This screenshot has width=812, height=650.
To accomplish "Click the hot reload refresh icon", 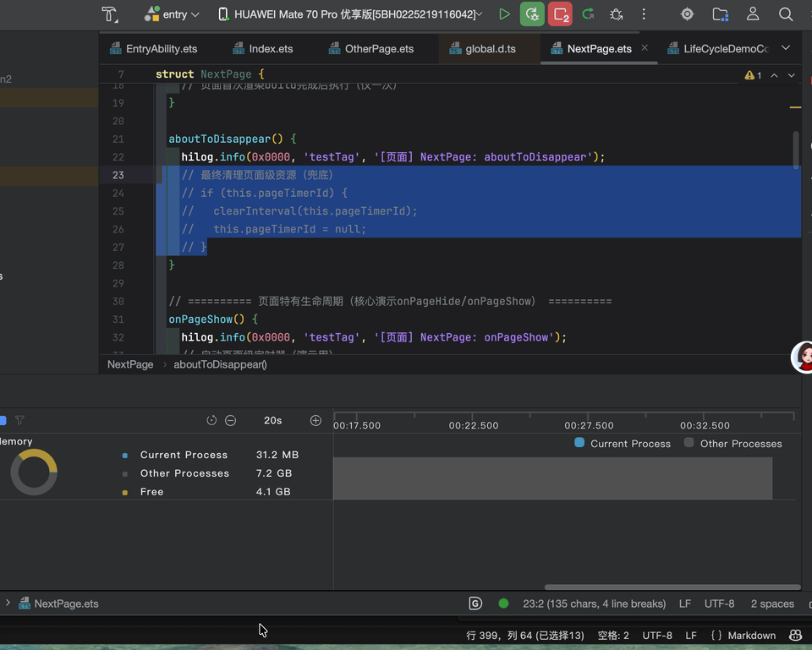I will click(588, 14).
